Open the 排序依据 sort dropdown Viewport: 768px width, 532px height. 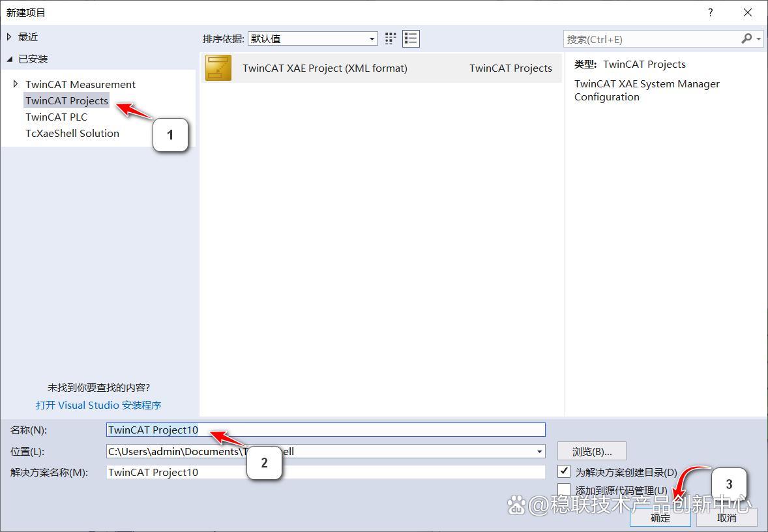313,38
